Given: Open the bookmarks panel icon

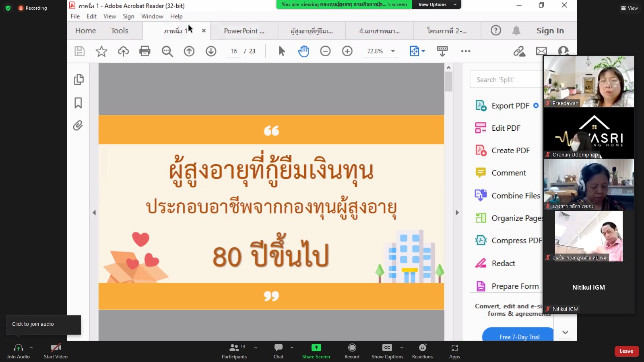Looking at the screenshot, I should click(x=78, y=103).
